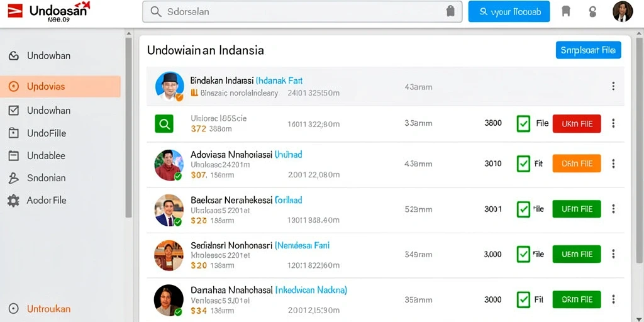Click the red UKm FIlE button

pyautogui.click(x=577, y=124)
